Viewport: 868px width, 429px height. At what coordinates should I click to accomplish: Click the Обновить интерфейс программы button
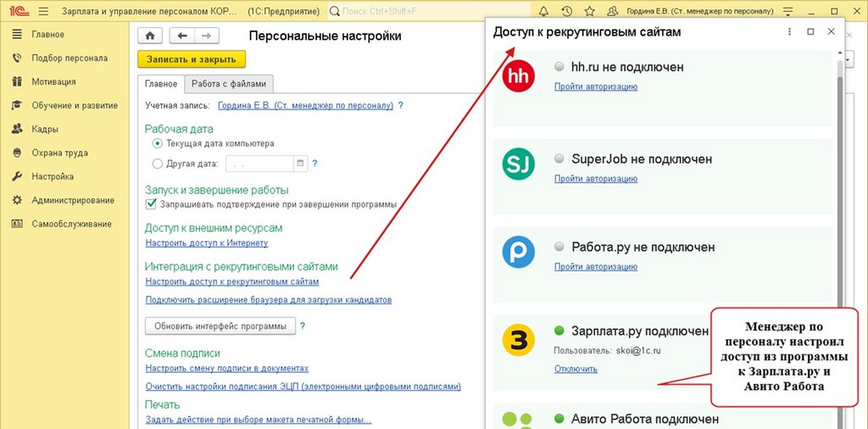(x=220, y=326)
